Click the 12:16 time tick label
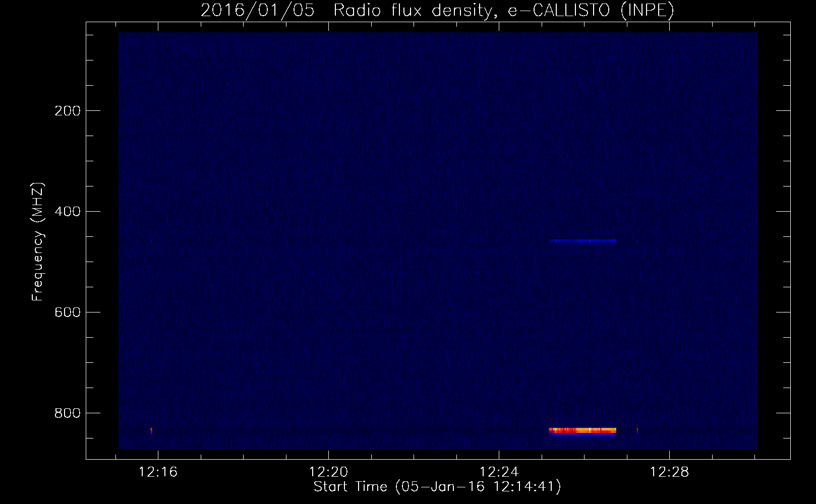This screenshot has width=816, height=504. 158,472
